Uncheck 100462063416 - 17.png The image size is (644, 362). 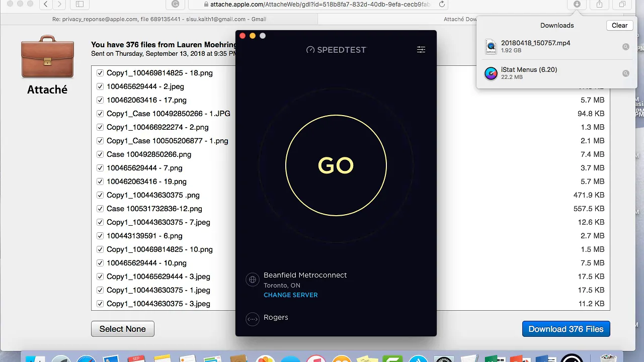(x=100, y=100)
